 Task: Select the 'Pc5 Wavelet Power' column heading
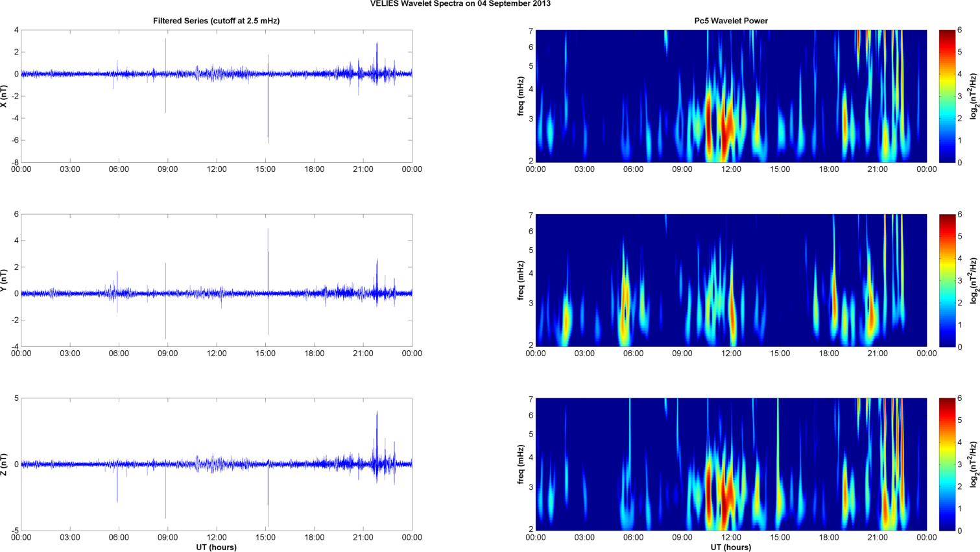tap(731, 21)
